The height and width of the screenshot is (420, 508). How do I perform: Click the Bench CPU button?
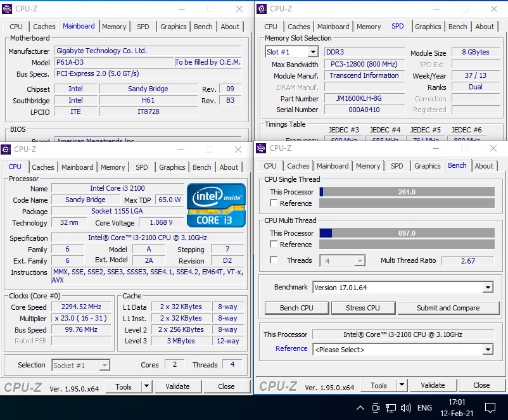click(x=296, y=308)
